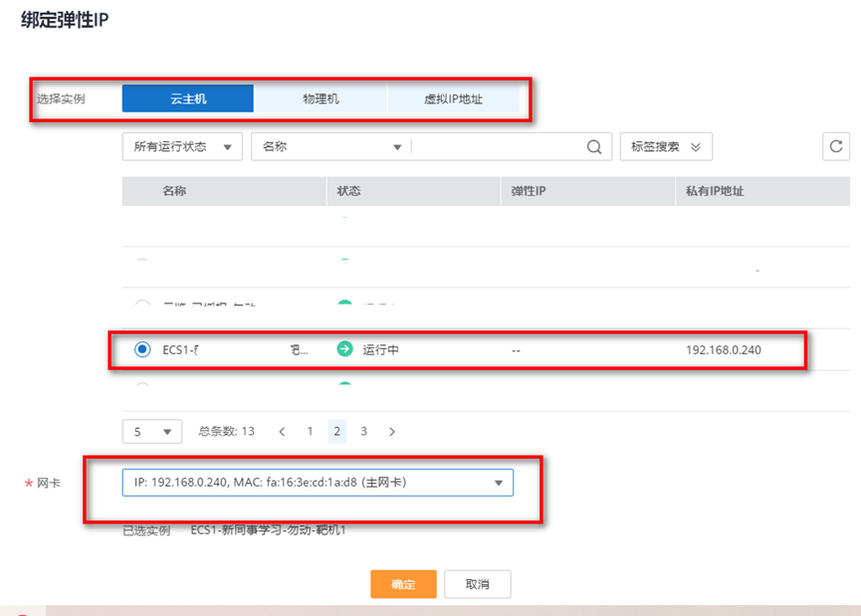Open the page size dropdown showing 5
Image resolution: width=861 pixels, height=616 pixels.
tap(151, 432)
